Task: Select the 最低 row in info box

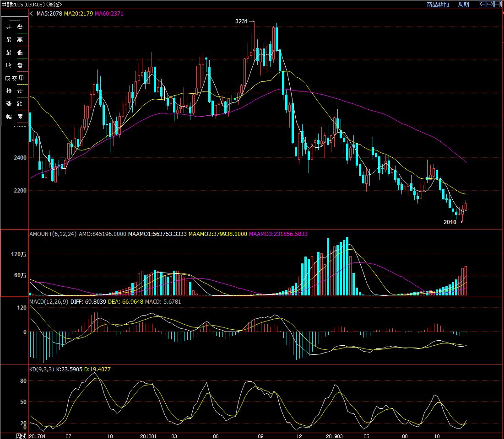Action: (15, 52)
